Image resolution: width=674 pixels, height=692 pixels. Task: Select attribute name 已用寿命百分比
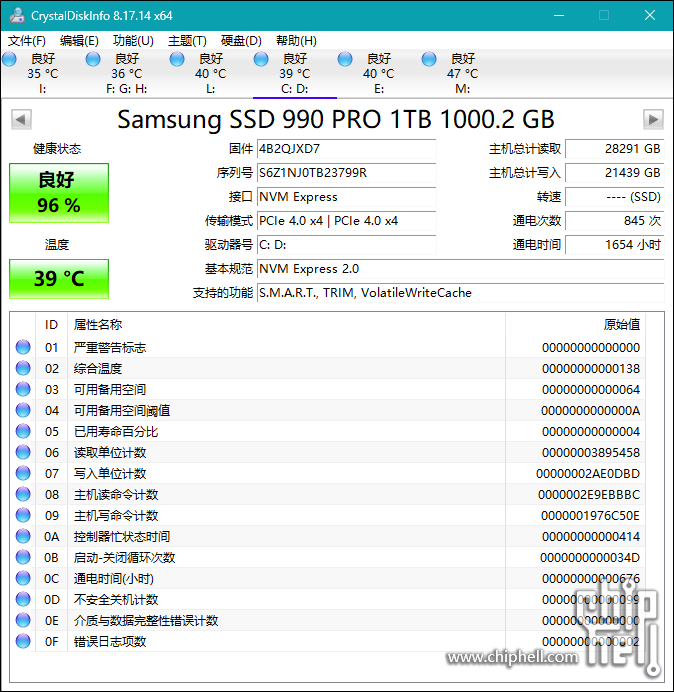(116, 432)
